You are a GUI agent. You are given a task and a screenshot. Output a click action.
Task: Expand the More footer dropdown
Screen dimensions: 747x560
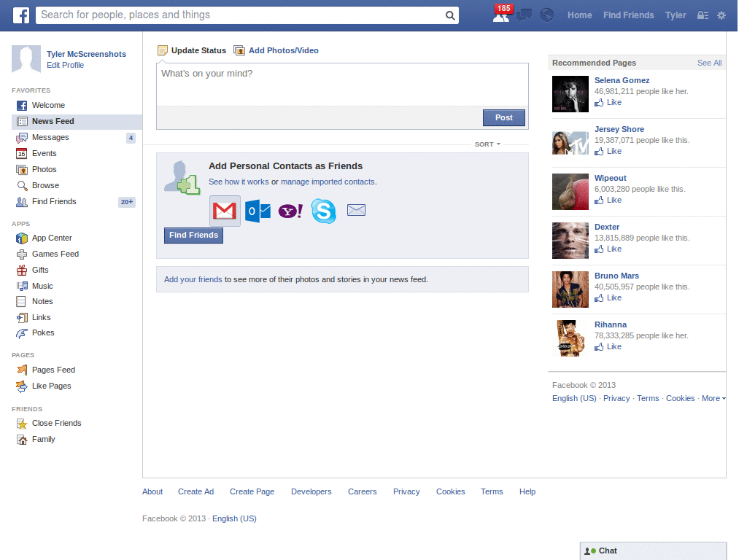click(713, 398)
